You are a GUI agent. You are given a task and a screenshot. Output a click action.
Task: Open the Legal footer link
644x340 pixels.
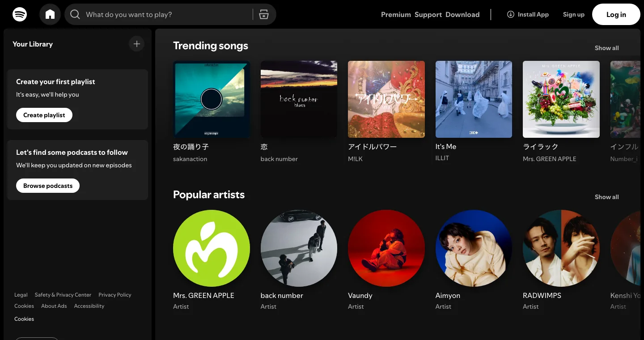pos(21,295)
